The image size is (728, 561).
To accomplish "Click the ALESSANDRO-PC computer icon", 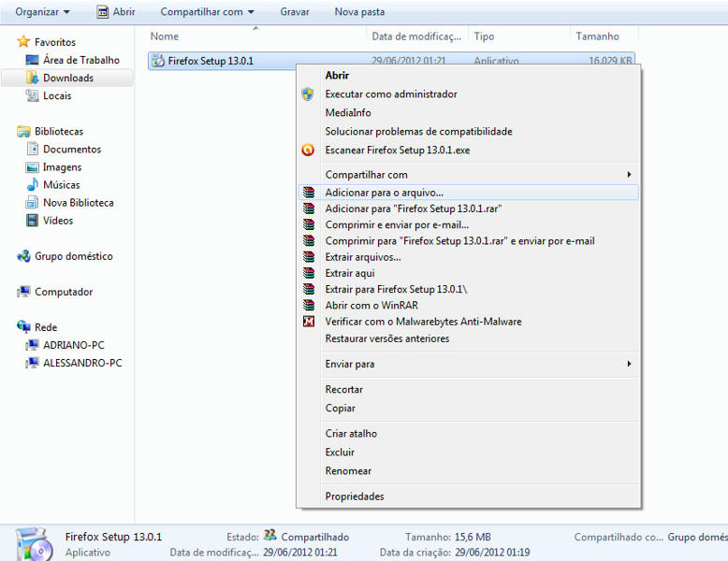I will tap(32, 363).
